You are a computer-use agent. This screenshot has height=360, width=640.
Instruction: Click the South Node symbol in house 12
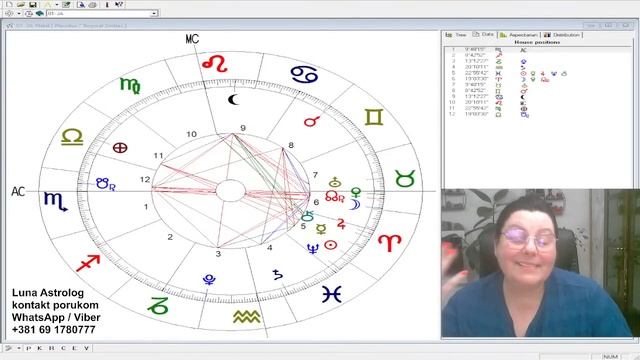click(106, 184)
